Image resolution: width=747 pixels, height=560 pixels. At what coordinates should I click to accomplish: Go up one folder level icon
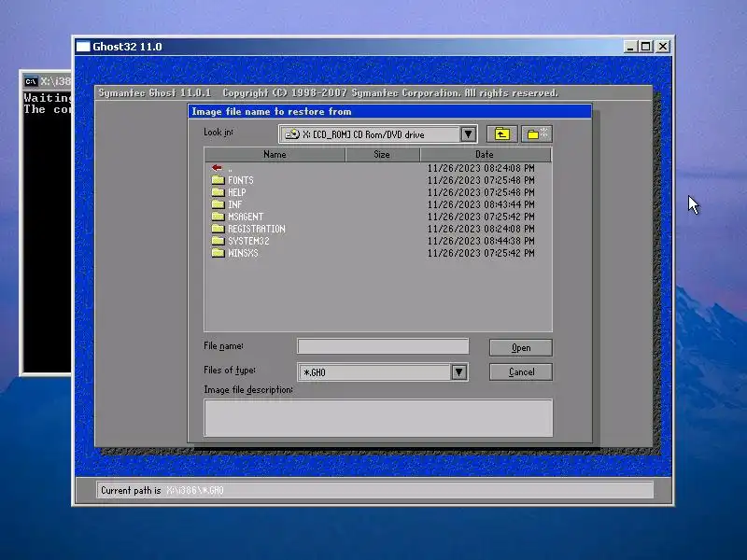click(501, 134)
